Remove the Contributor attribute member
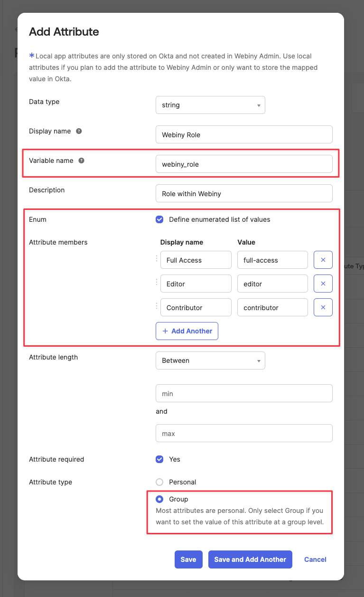The width and height of the screenshot is (364, 597). (323, 307)
